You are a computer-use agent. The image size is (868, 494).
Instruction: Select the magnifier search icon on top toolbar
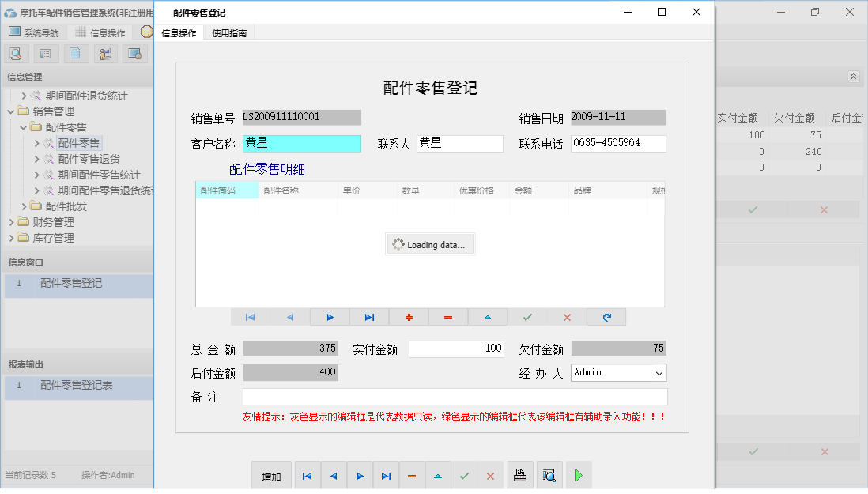pos(16,53)
